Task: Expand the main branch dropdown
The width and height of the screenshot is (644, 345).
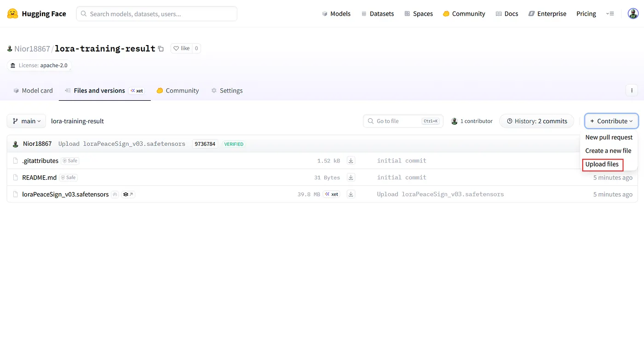Action: click(x=26, y=121)
